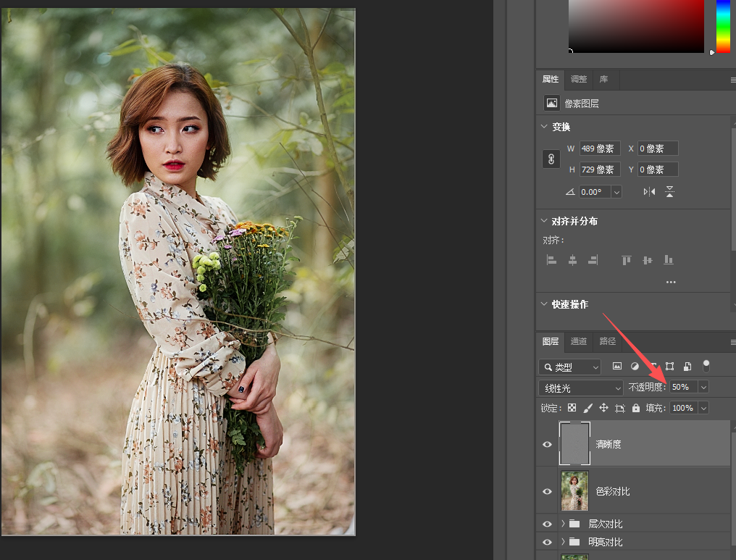736x560 pixels.
Task: Filter layers by smart objects
Action: [687, 366]
